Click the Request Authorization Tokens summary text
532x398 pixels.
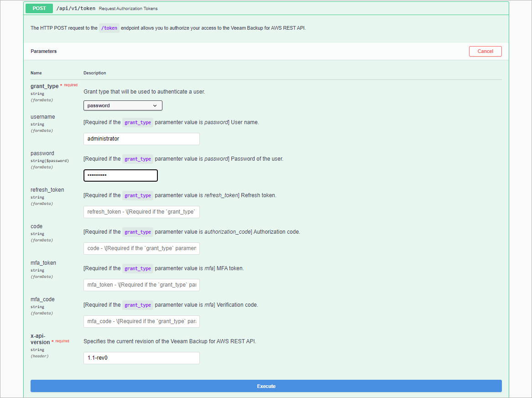pyautogui.click(x=128, y=9)
